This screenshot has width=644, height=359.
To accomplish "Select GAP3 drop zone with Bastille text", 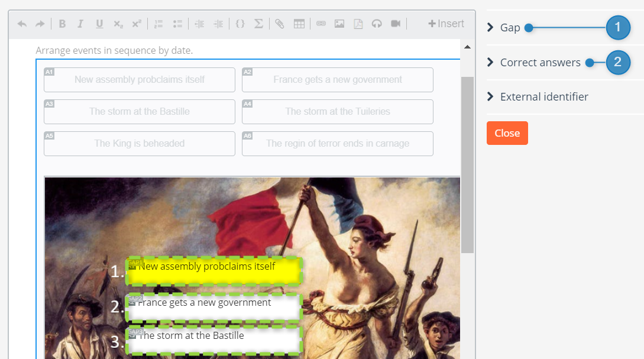I will 214,341.
